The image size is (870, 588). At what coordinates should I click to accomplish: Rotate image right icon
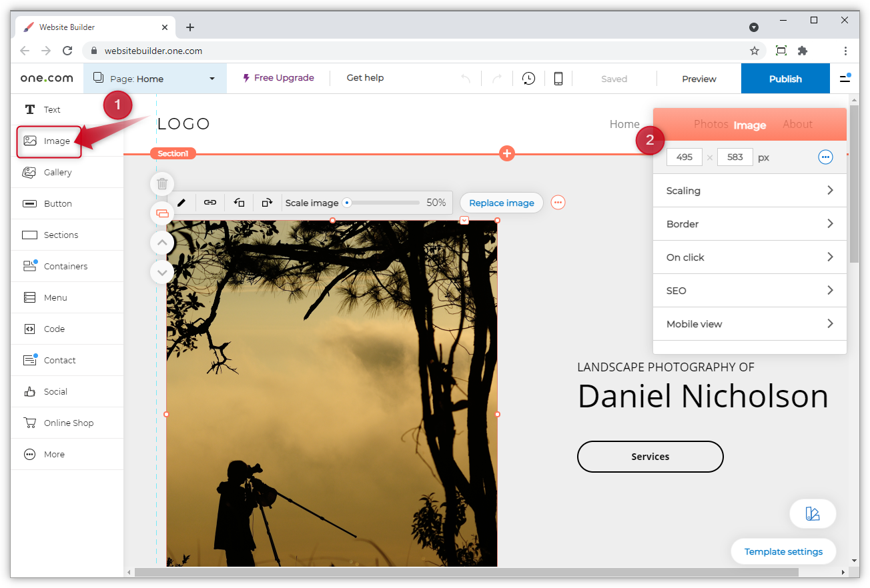pos(267,203)
